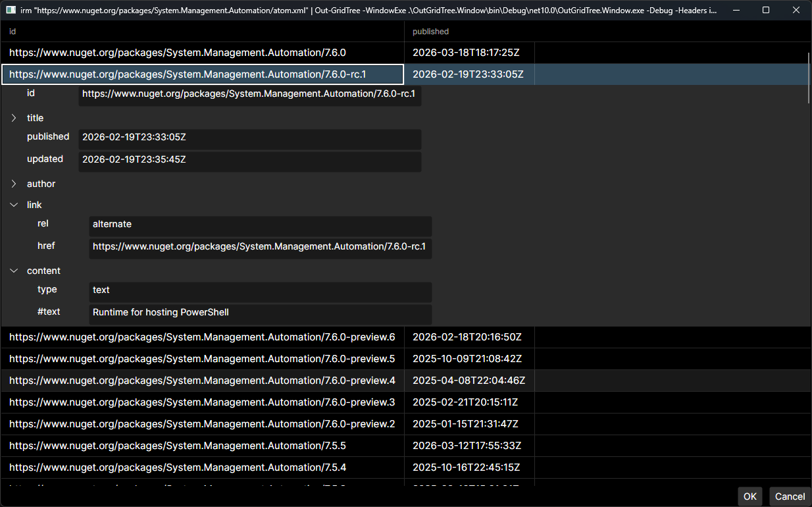
Task: Sort by the published column header
Action: [x=469, y=32]
